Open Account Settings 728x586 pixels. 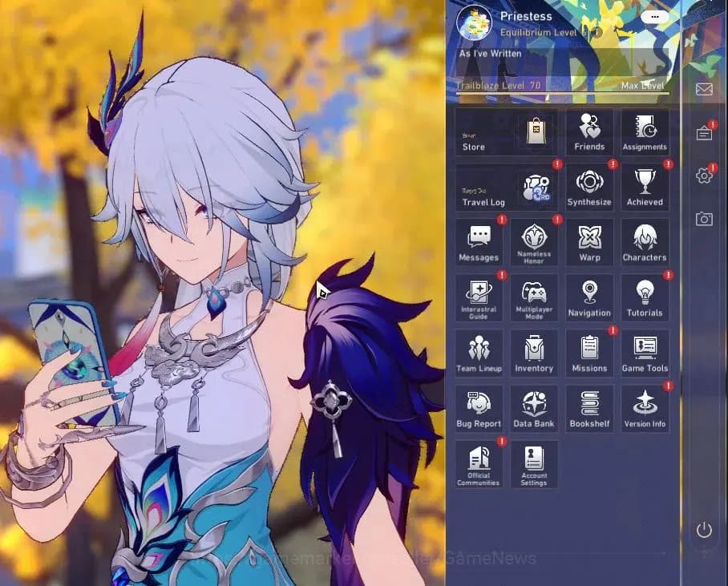(x=534, y=464)
